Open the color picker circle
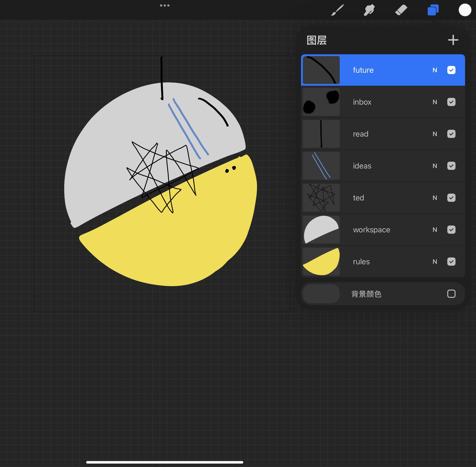The width and height of the screenshot is (476, 467). (x=465, y=10)
